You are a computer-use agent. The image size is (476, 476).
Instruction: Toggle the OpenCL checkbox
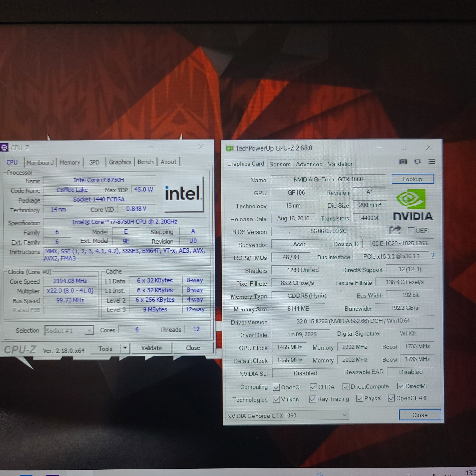click(276, 387)
